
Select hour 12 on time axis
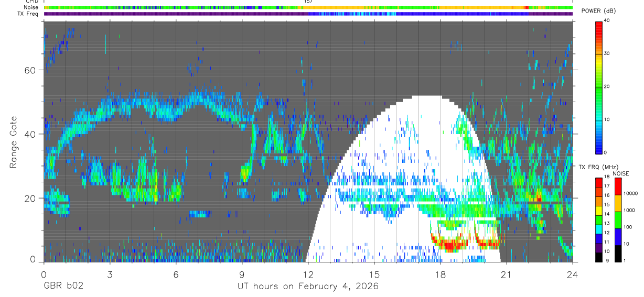pyautogui.click(x=308, y=274)
